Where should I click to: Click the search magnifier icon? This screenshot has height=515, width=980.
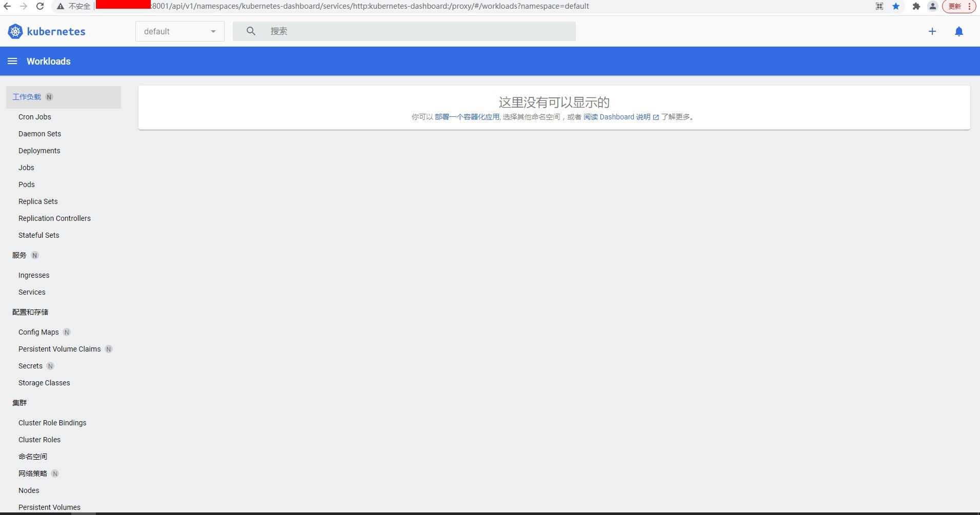pos(250,31)
